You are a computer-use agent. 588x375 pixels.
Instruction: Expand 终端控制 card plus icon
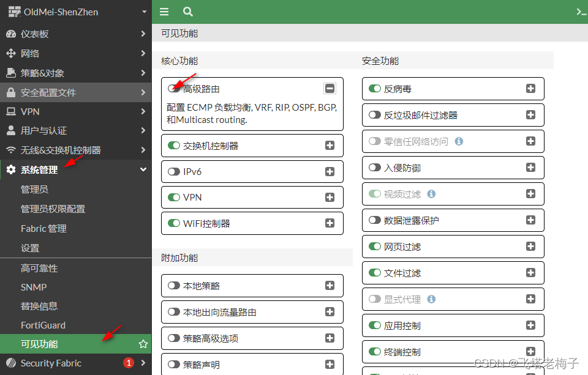coord(530,351)
